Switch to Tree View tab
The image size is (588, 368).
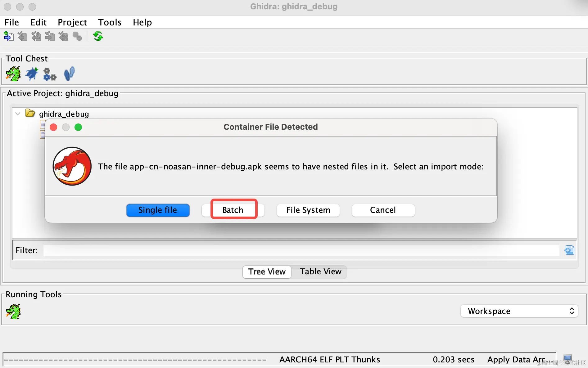[x=267, y=272]
